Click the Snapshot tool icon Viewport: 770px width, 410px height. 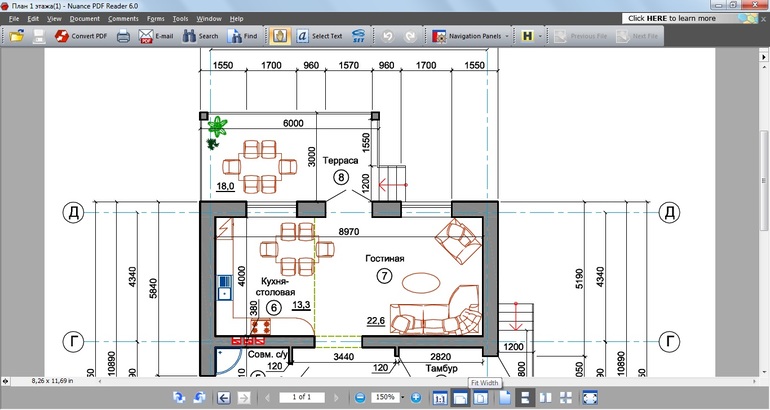tap(358, 36)
